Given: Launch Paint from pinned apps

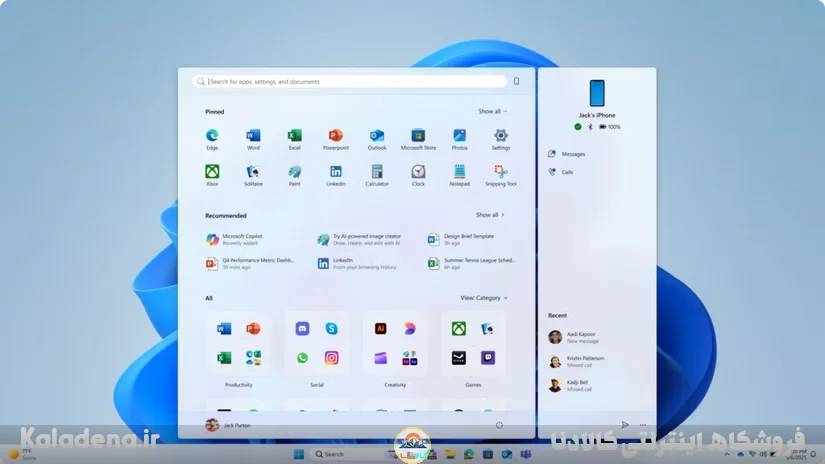Looking at the screenshot, I should (295, 175).
